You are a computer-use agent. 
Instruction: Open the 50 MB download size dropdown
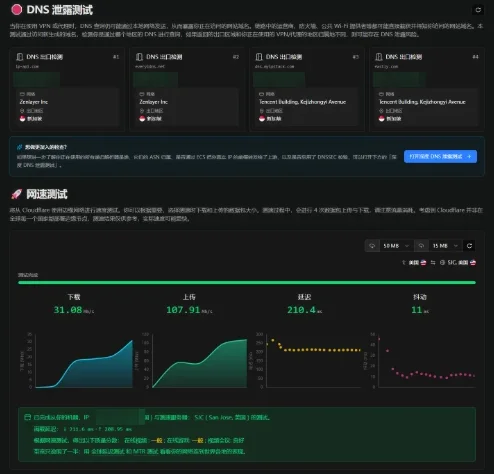396,246
